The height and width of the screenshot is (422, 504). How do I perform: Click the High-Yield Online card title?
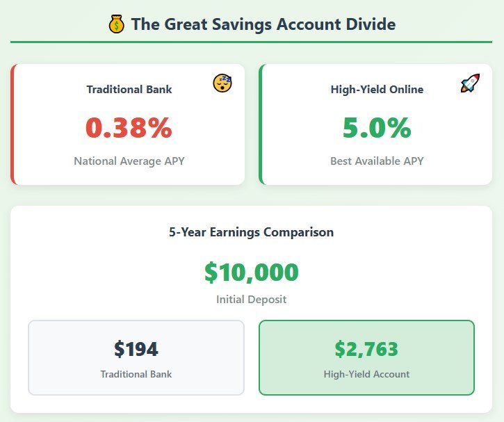pos(377,89)
